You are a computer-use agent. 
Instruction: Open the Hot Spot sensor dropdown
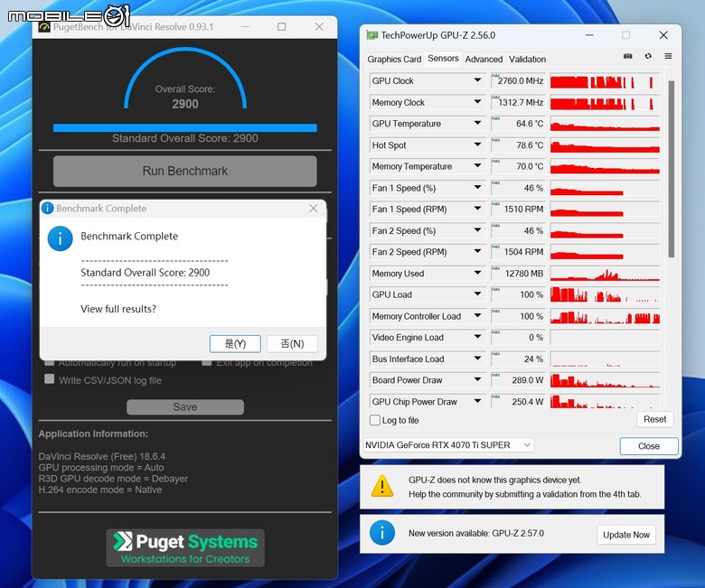click(477, 145)
